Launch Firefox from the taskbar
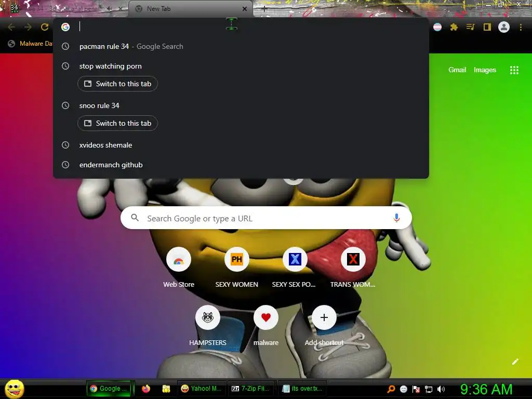 click(146, 389)
